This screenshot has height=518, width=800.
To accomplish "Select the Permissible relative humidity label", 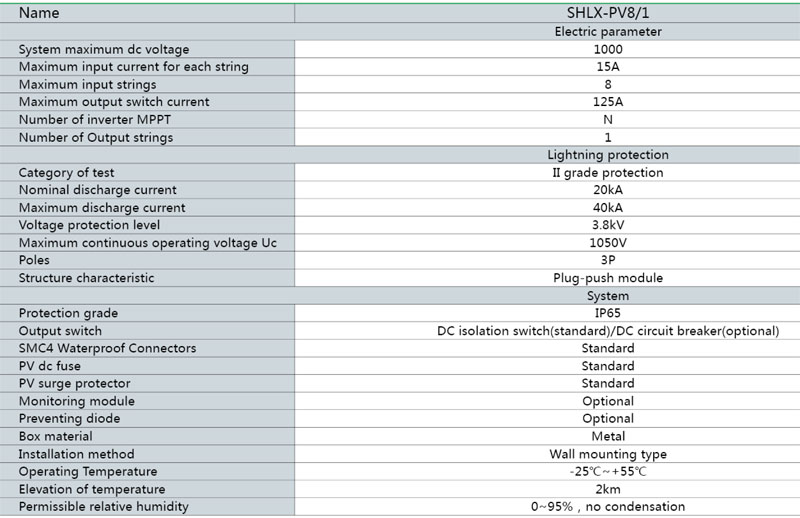I will pyautogui.click(x=103, y=507).
